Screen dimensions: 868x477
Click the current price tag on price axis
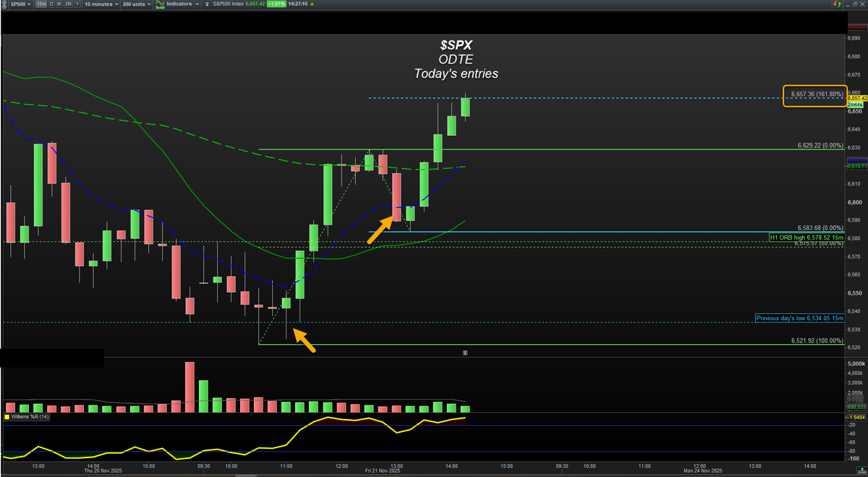pos(856,98)
